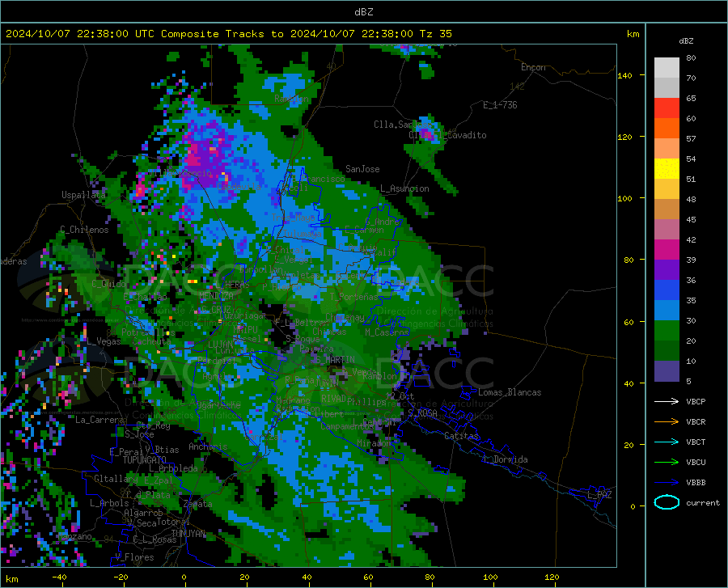Click the cyan VBCT arrow in legend
728x588 pixels.
pos(667,442)
